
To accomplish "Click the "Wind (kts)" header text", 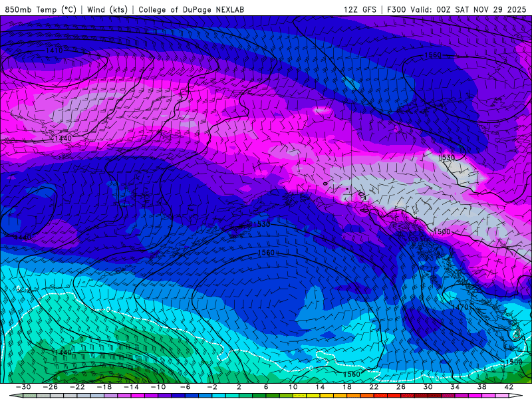I will click(x=107, y=10).
